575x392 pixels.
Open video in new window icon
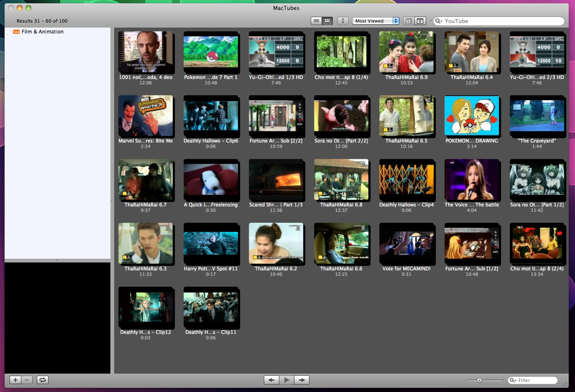(x=409, y=21)
